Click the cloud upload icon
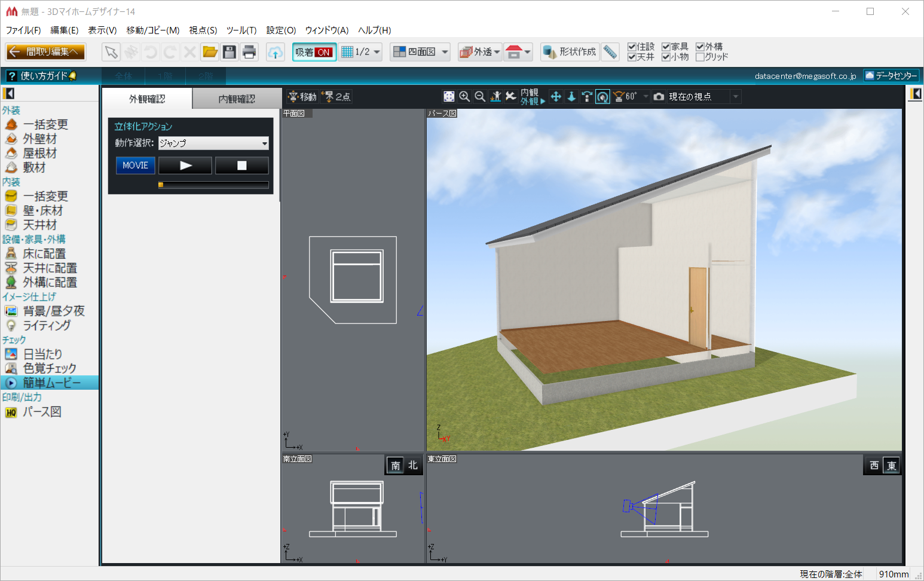The image size is (924, 581). pyautogui.click(x=275, y=52)
